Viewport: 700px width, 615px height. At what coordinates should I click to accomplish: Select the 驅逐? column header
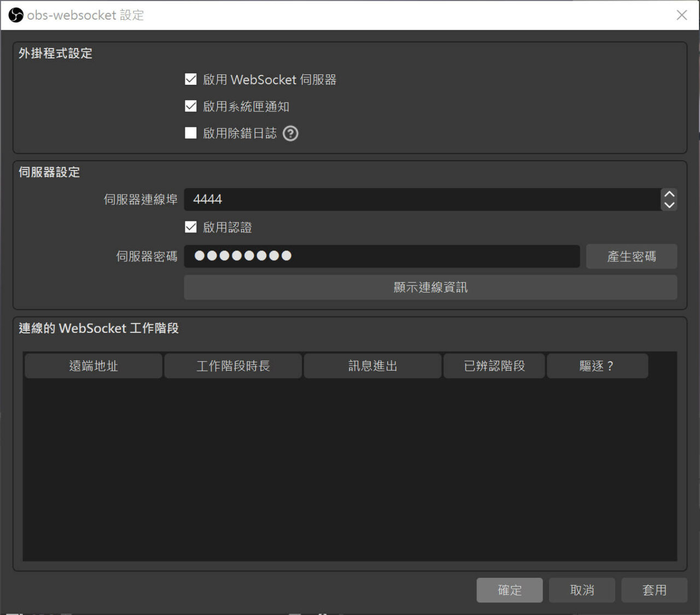(597, 366)
